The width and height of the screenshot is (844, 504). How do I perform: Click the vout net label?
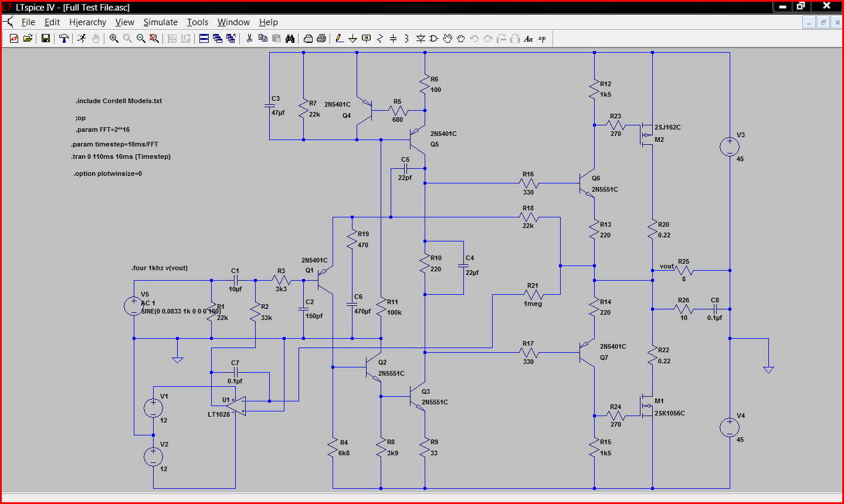pos(667,266)
